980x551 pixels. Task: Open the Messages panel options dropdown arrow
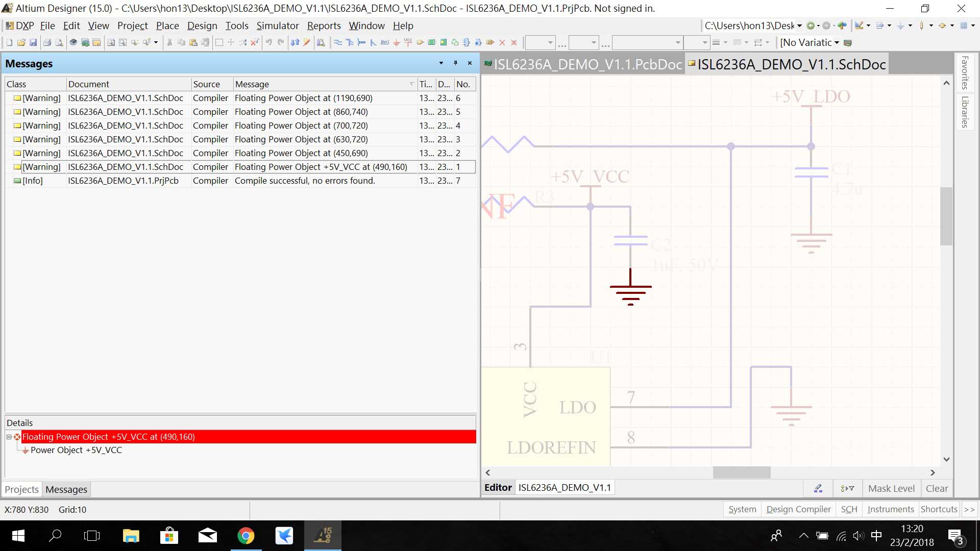441,63
